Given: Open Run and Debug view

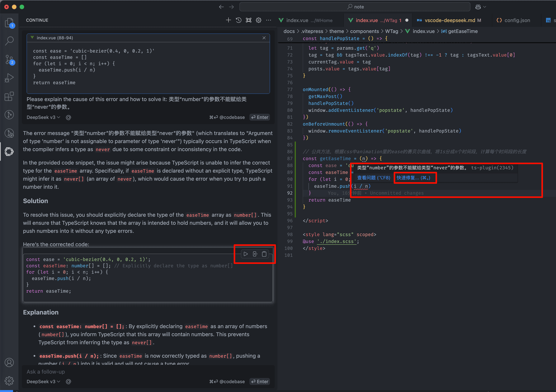Looking at the screenshot, I should click(x=9, y=78).
